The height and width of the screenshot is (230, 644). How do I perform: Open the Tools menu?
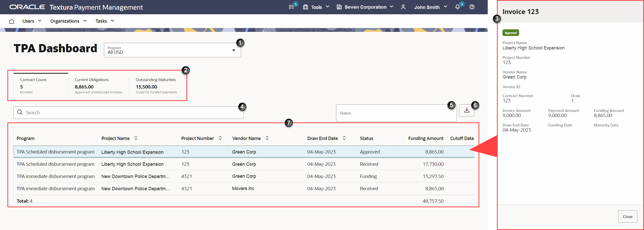point(316,7)
